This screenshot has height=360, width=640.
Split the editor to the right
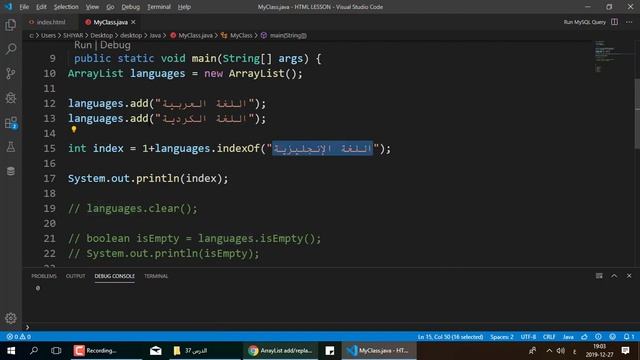click(x=614, y=22)
